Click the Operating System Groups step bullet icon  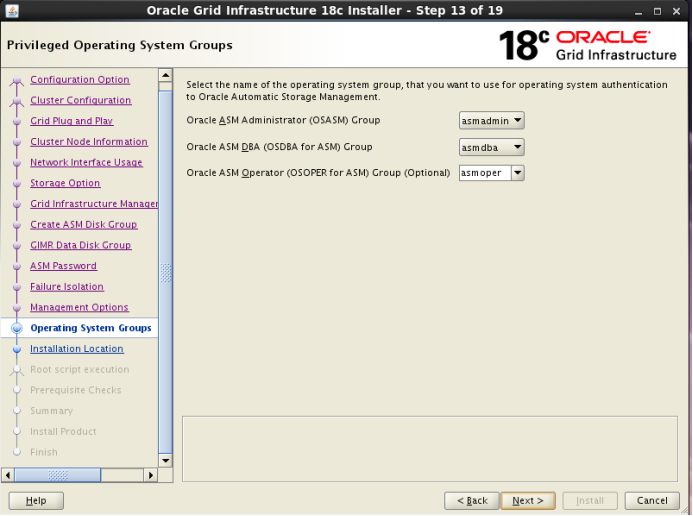17,328
